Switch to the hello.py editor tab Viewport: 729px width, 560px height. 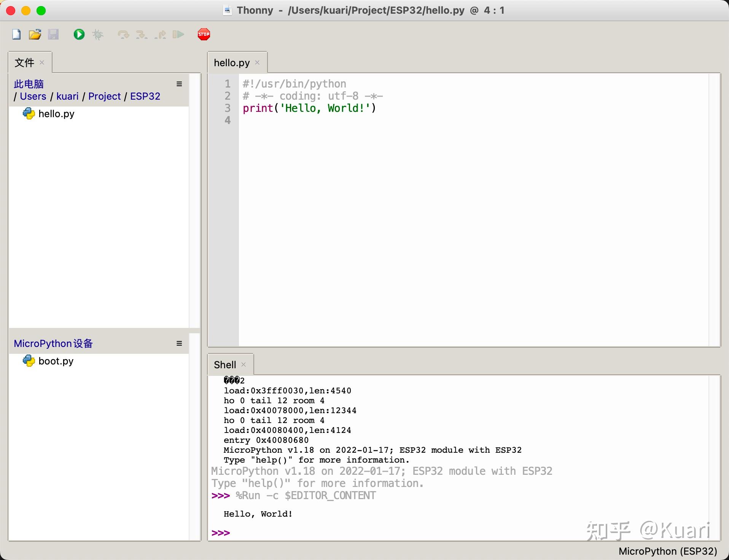click(x=231, y=62)
